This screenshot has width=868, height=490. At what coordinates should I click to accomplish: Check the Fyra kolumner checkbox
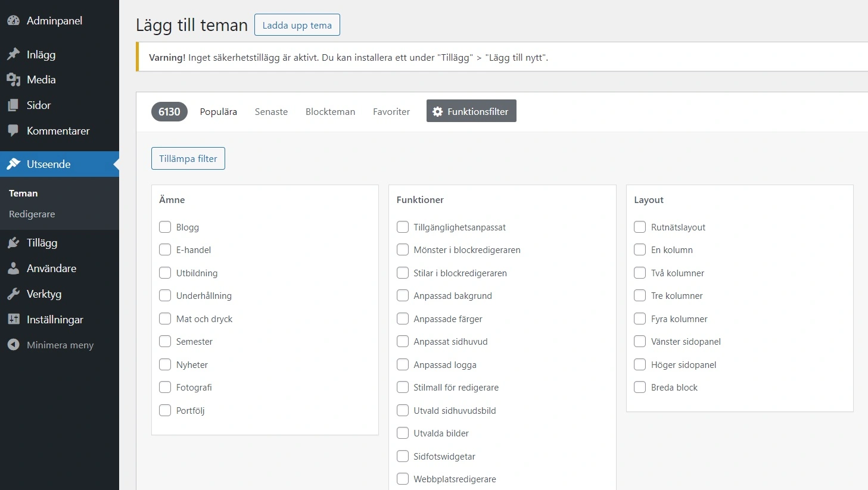pyautogui.click(x=640, y=319)
